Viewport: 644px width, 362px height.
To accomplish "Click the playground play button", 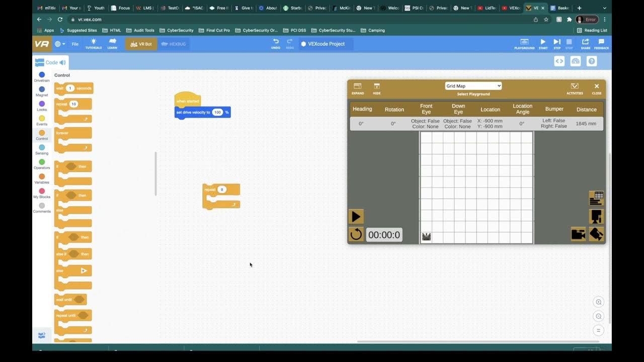I will tap(356, 217).
